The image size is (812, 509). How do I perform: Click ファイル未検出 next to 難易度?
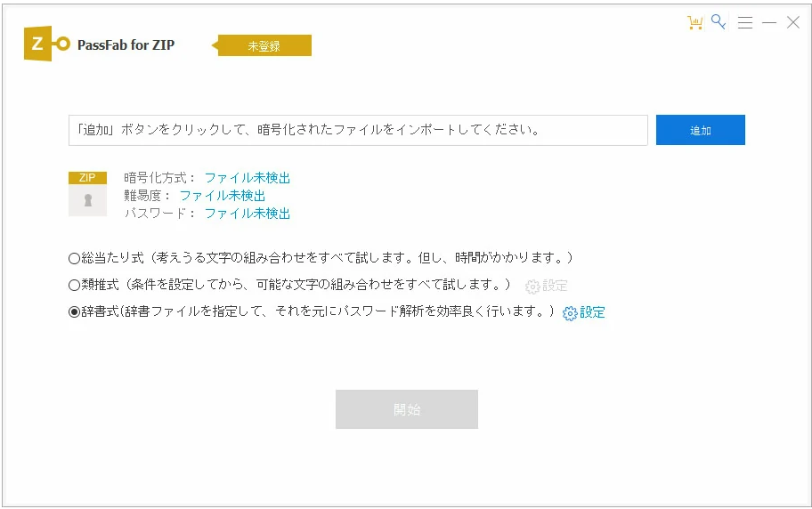pos(223,196)
